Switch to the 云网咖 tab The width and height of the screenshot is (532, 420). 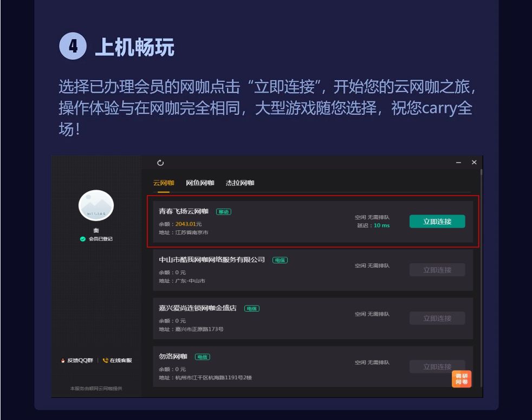click(164, 183)
